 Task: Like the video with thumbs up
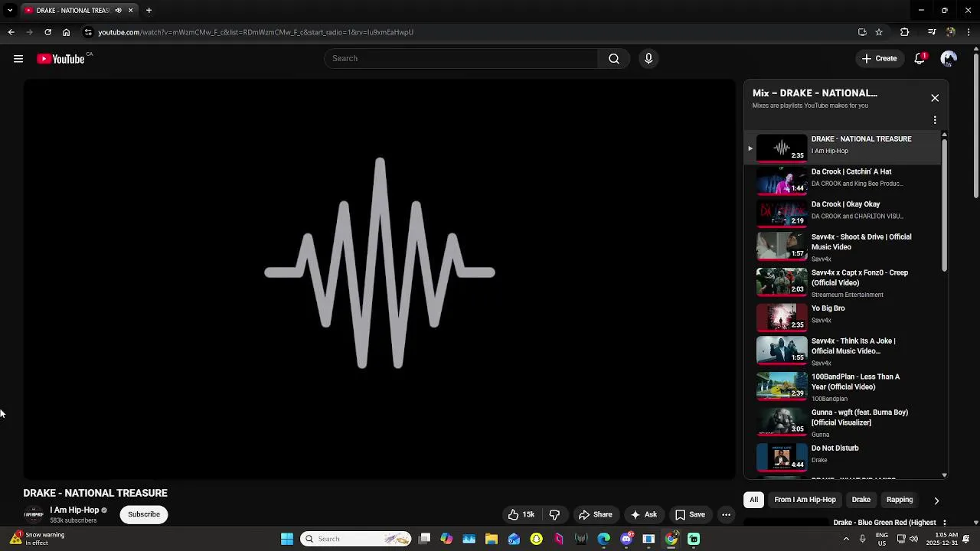(521, 514)
